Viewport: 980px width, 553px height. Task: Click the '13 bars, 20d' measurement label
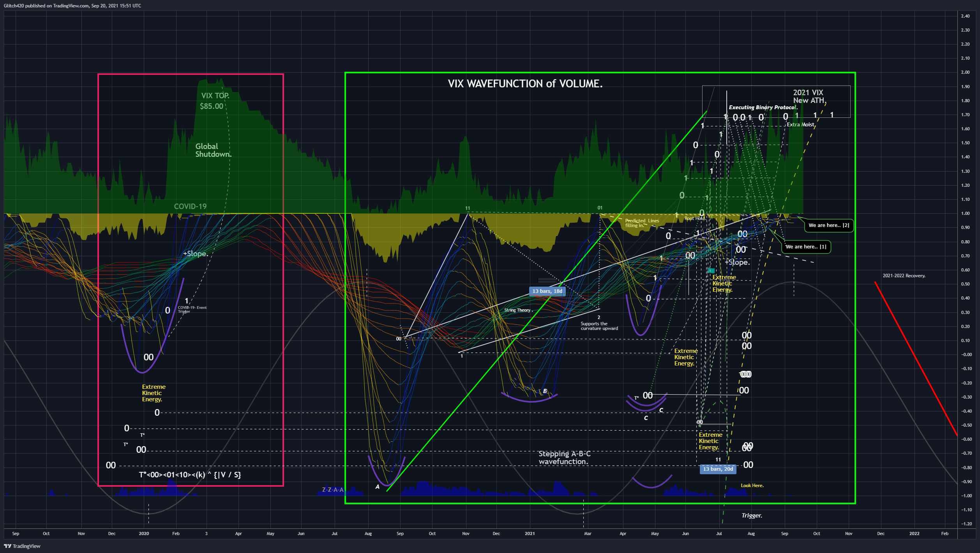[x=718, y=469]
